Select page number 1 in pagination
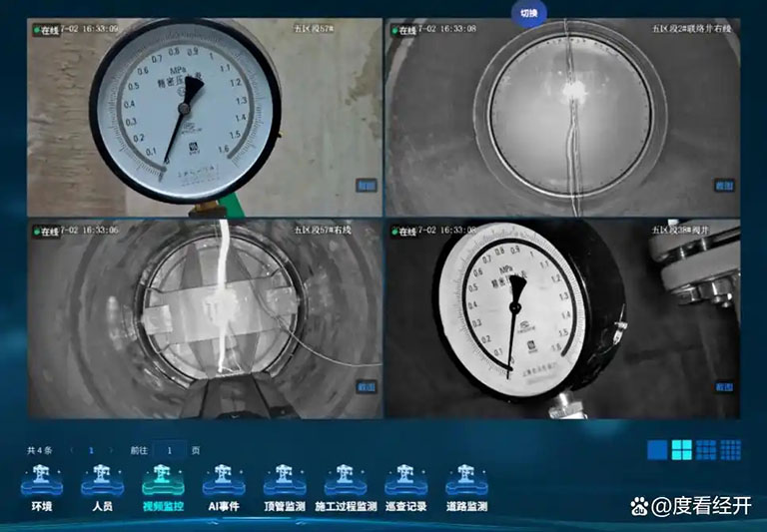Screen dimensions: 767x532 click(x=91, y=450)
